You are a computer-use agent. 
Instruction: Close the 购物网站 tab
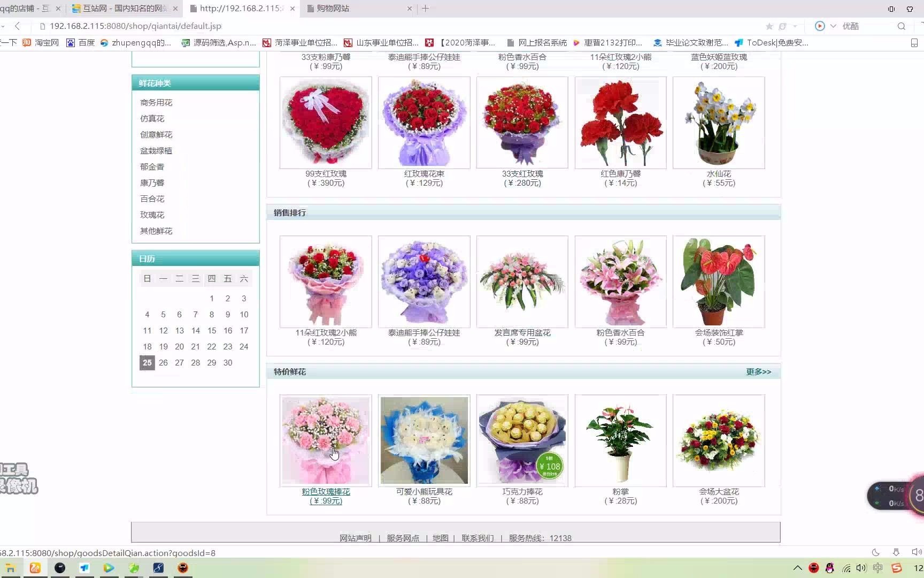(x=410, y=9)
